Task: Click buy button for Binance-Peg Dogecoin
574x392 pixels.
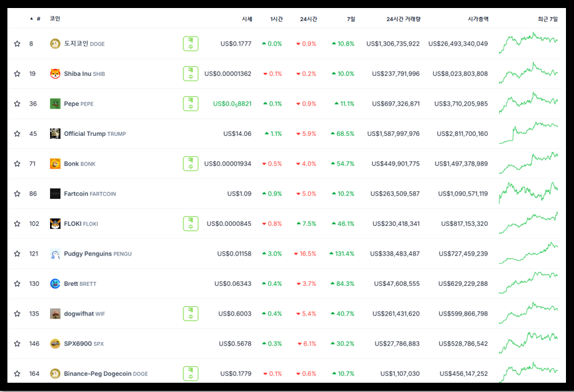Action: (x=191, y=373)
